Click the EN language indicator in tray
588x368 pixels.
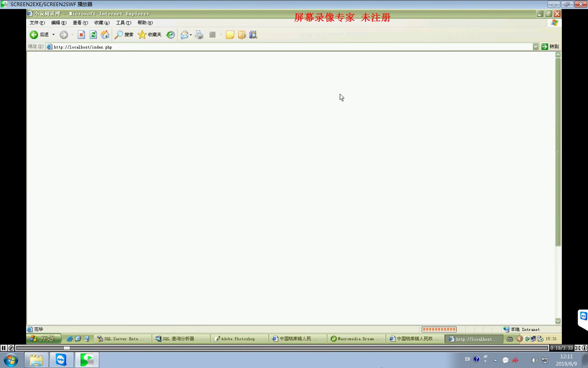[x=468, y=359]
